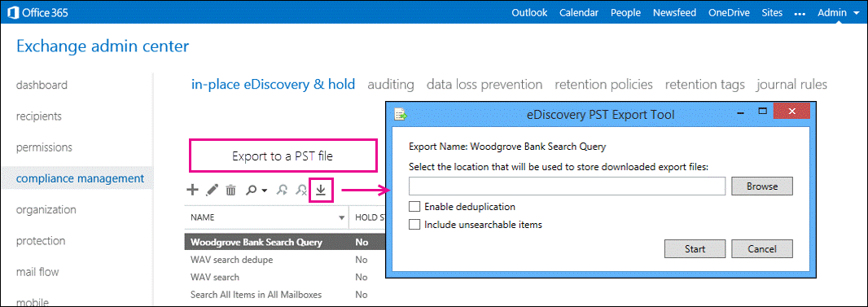Click the eDiscovery PST Export Tool title icon
The image size is (868, 307).
tap(401, 114)
